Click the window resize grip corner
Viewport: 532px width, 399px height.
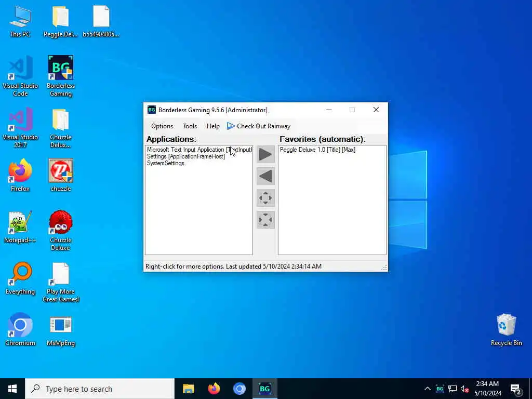coord(384,268)
